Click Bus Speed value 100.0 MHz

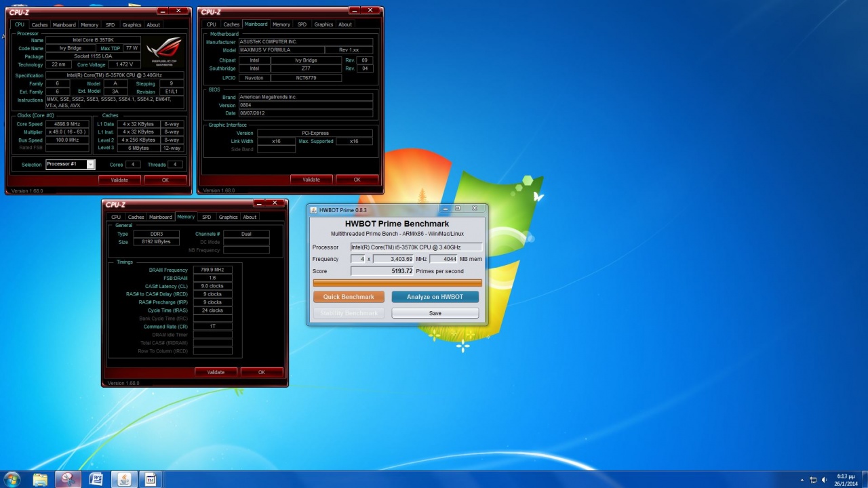tap(67, 140)
